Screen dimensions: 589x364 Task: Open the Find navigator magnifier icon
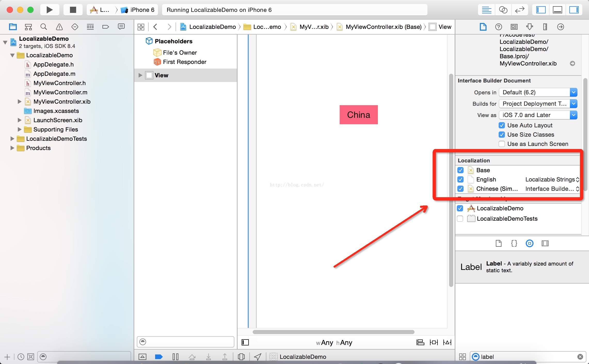[x=44, y=27]
